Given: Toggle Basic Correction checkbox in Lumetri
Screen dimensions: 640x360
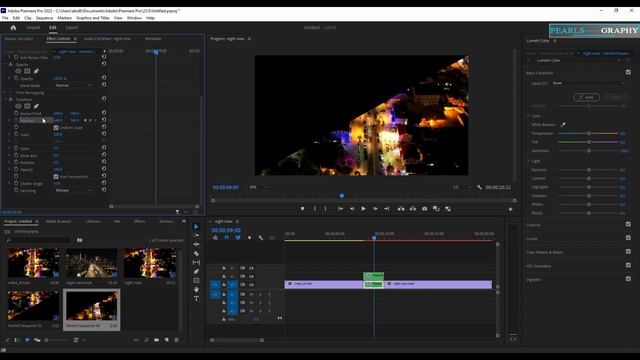Looking at the screenshot, I should point(628,72).
